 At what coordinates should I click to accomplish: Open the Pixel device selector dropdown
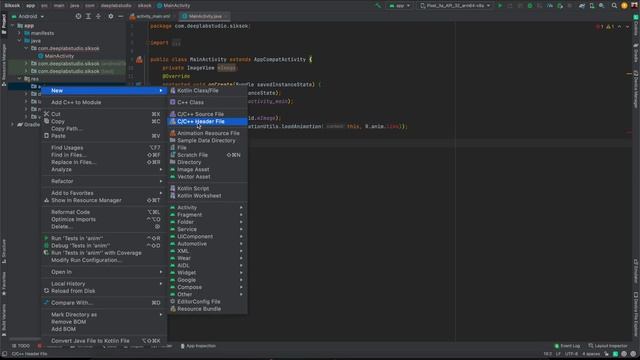(455, 6)
